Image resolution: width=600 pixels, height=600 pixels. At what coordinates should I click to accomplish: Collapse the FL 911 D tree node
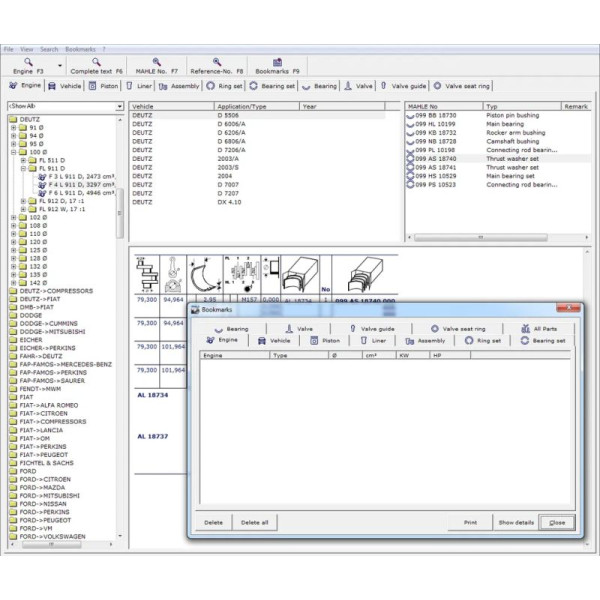click(x=22, y=168)
